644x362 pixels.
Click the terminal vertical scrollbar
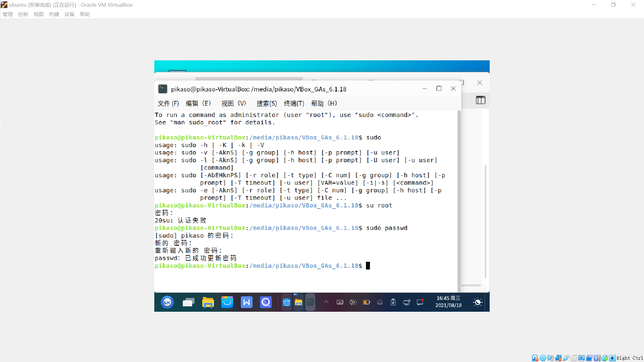pos(459,201)
